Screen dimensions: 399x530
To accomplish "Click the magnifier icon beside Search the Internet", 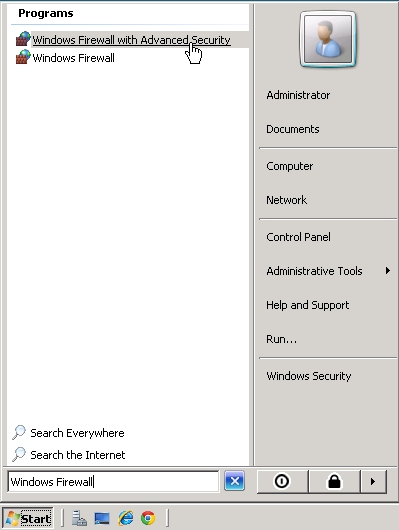I will click(19, 454).
